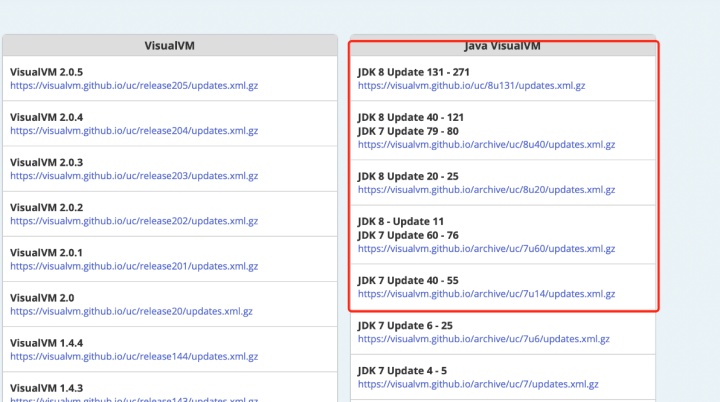Screen dimensions: 720x402
Task: Click 'JDK 7 Update 6 - 25' text
Action: click(405, 325)
